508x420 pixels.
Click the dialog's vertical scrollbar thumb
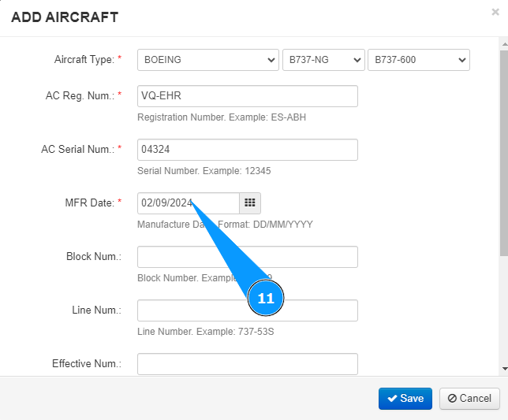pos(504,150)
